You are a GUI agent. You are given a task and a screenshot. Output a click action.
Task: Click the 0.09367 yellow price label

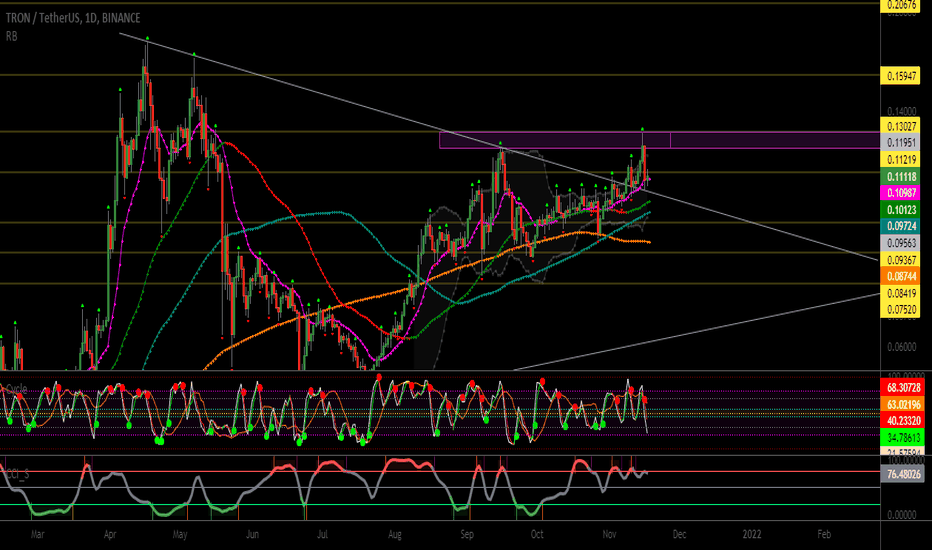point(900,260)
